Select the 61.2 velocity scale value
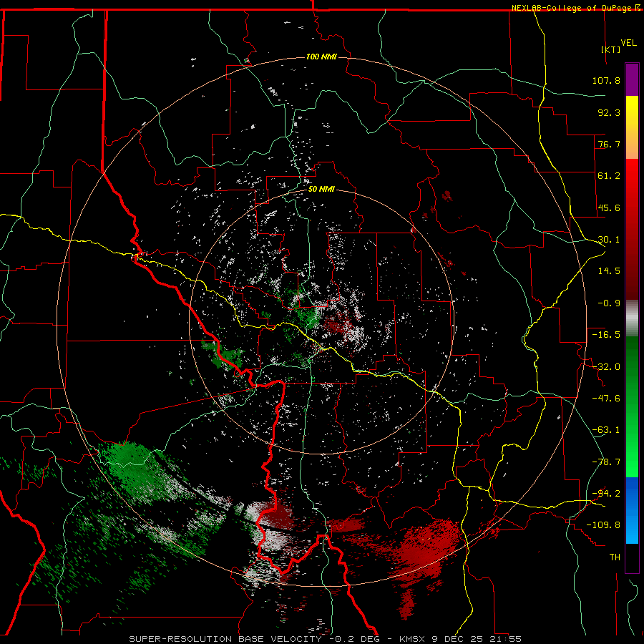The height and width of the screenshot is (644, 644). [x=609, y=176]
